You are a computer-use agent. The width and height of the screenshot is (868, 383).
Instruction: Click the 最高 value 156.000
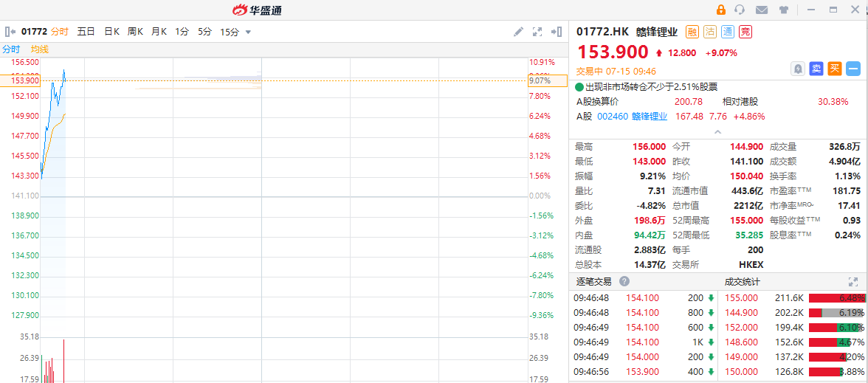coord(649,147)
